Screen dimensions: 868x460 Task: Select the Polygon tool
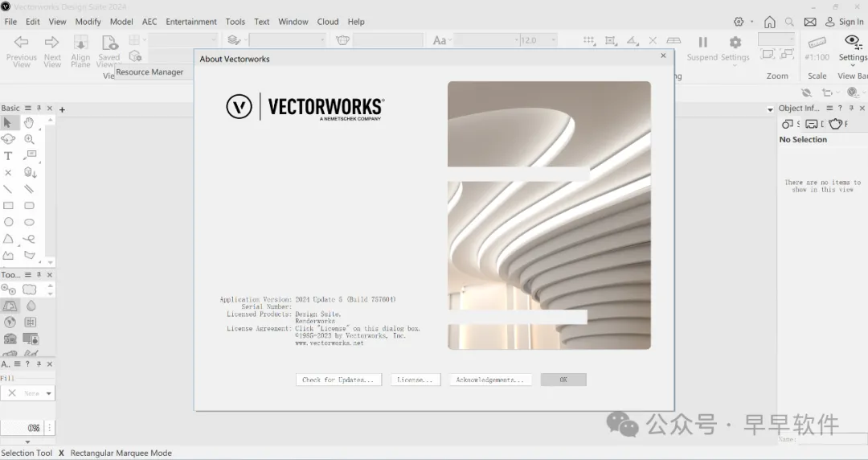point(30,256)
